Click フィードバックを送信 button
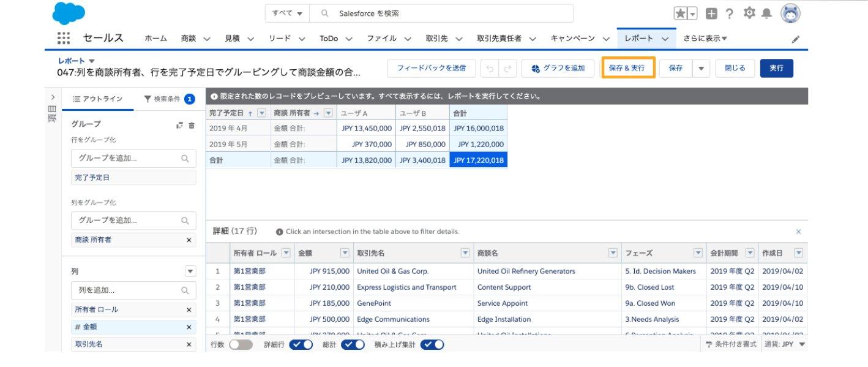 pos(432,68)
